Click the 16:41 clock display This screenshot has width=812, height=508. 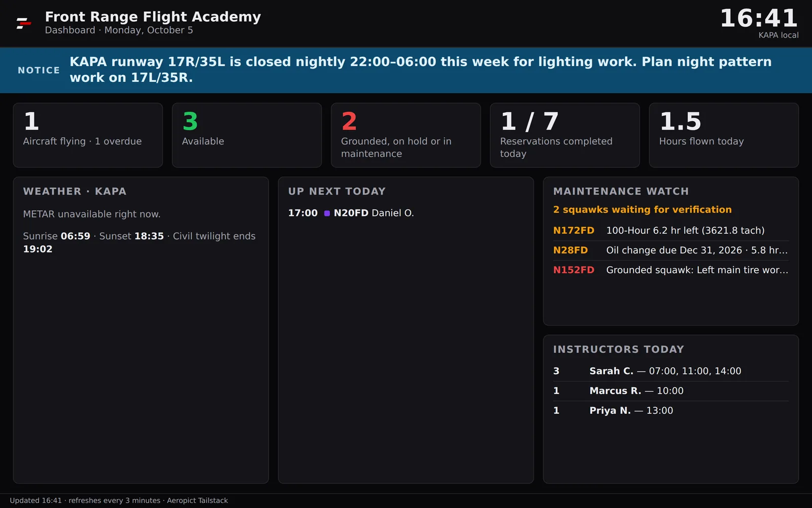(x=759, y=18)
